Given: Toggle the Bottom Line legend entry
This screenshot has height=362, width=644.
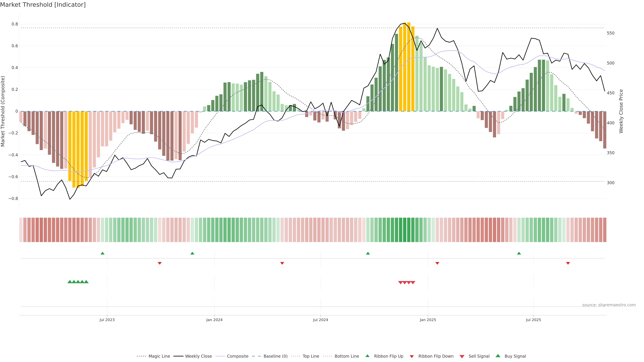Looking at the screenshot, I should pos(346,356).
